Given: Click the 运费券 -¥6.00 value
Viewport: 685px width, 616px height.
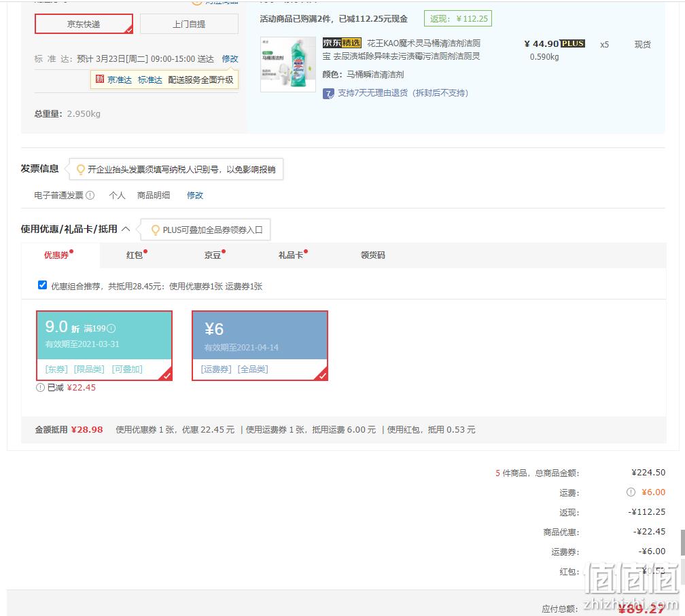Looking at the screenshot, I should pyautogui.click(x=652, y=551).
